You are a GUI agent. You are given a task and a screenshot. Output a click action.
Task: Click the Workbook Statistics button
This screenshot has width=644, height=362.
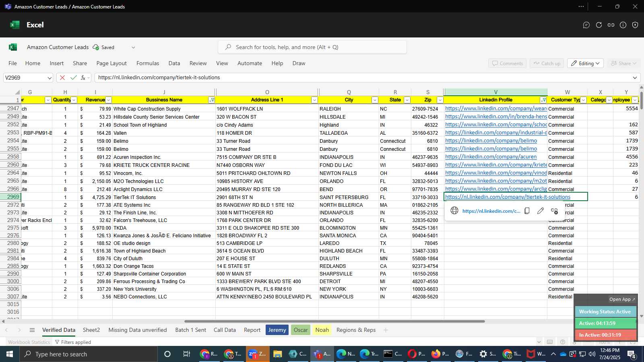29,342
